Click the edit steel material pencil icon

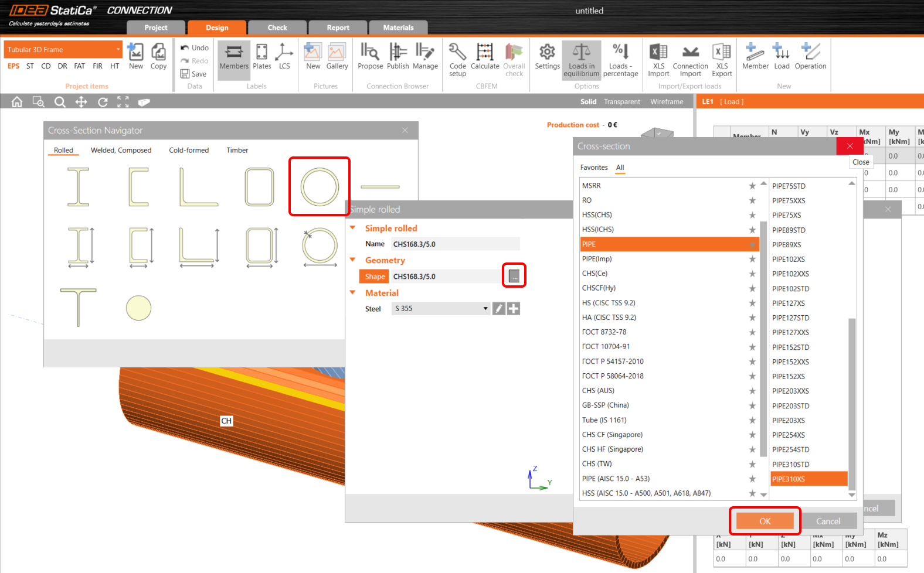coord(498,309)
